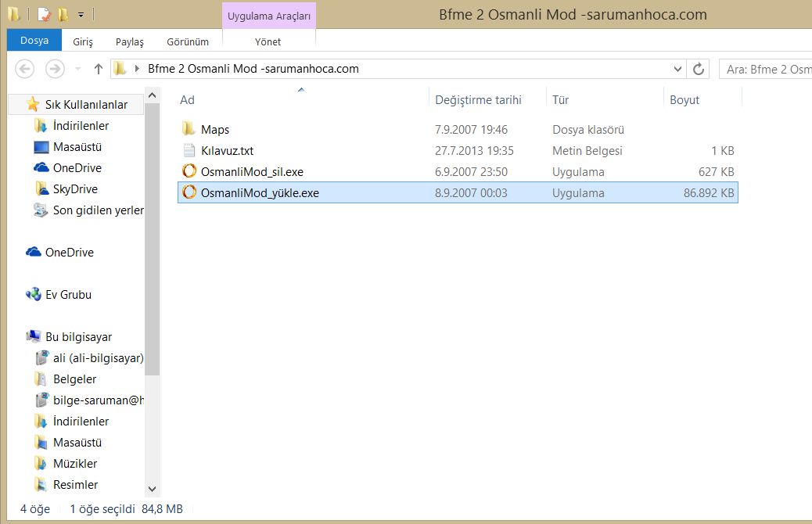812x524 pixels.
Task: Select OsmanliMod_yükle.exe application icon
Action: tap(189, 192)
